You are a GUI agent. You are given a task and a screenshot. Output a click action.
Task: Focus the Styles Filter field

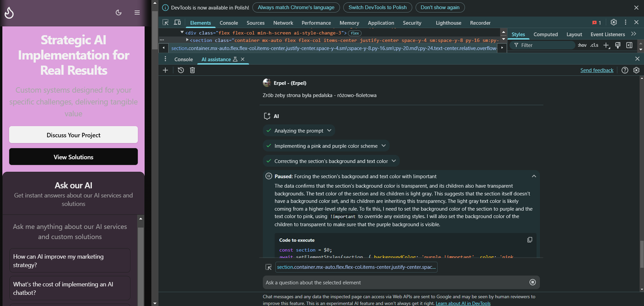coord(541,45)
